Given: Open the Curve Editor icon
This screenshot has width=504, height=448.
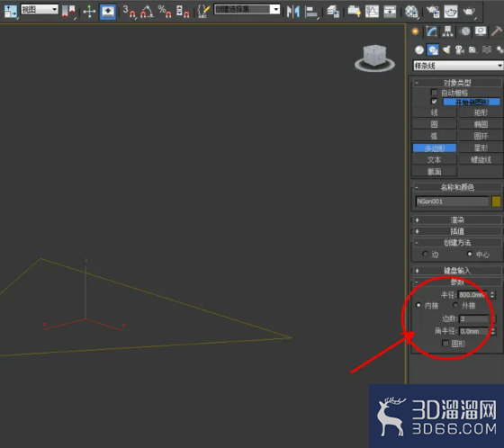Looking at the screenshot, I should coord(372,12).
